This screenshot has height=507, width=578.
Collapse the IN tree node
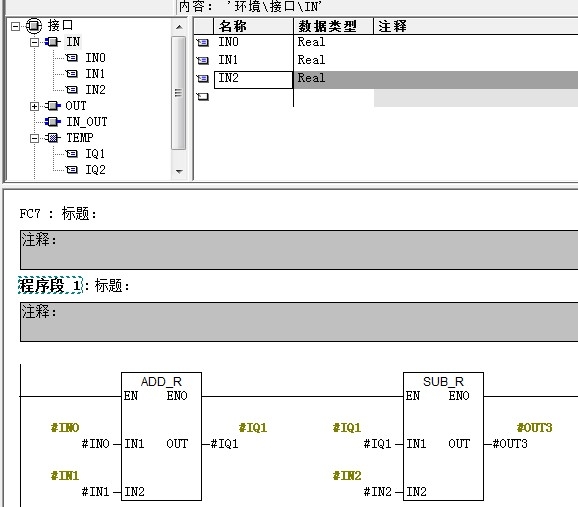pyautogui.click(x=34, y=42)
